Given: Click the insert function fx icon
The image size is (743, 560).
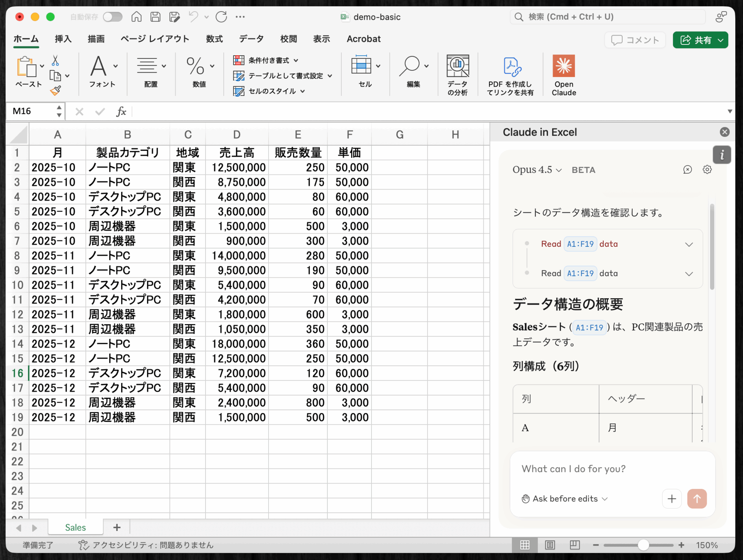Looking at the screenshot, I should pyautogui.click(x=121, y=112).
